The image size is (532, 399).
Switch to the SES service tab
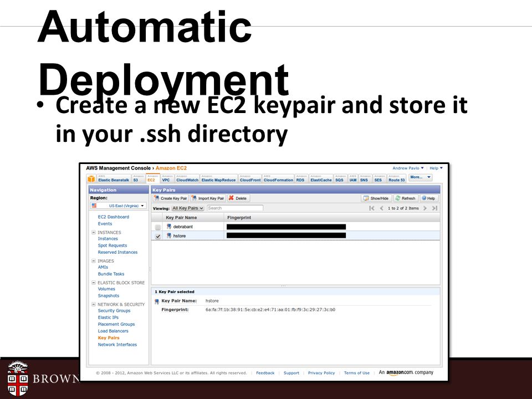pyautogui.click(x=378, y=178)
